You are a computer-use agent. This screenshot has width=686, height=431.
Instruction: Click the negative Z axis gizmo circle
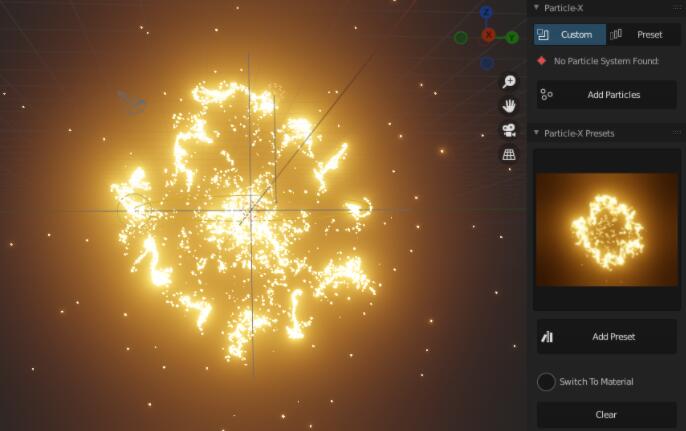pyautogui.click(x=487, y=63)
